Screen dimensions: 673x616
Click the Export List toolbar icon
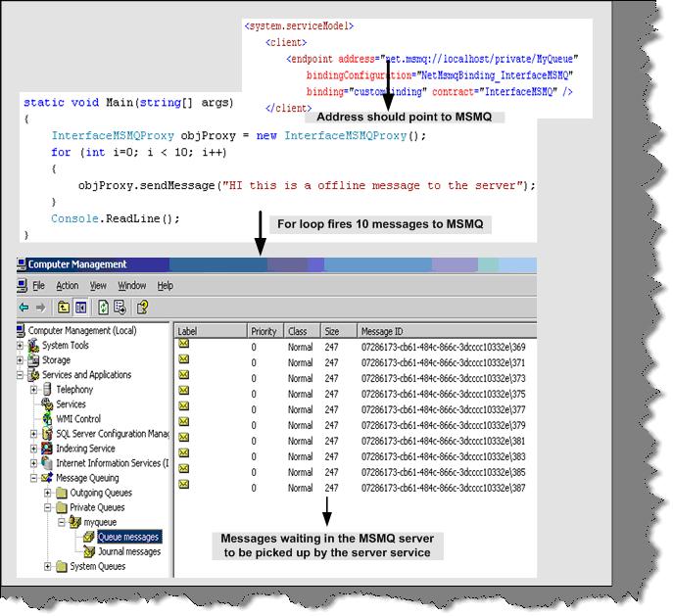click(120, 308)
